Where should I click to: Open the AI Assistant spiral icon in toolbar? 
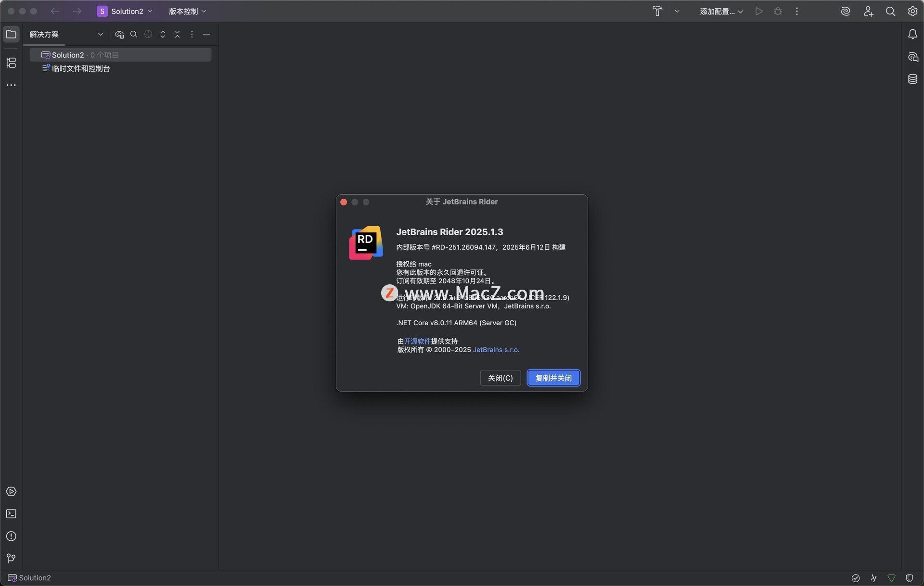click(x=846, y=11)
